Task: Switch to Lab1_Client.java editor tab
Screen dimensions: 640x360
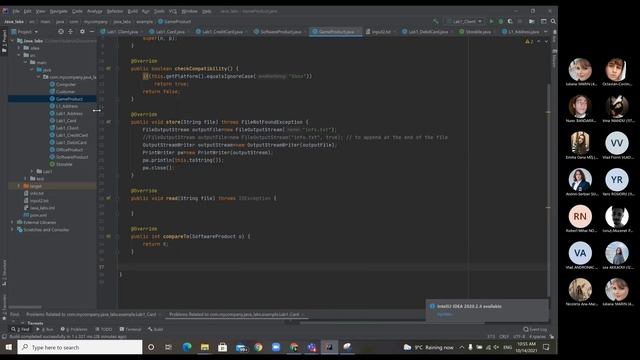Action: (x=121, y=31)
